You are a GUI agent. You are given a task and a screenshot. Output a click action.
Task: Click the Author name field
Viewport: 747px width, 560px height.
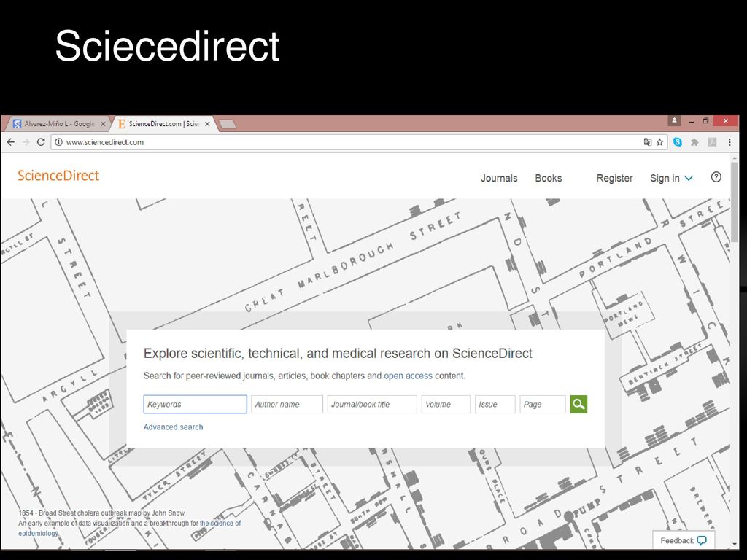pos(287,404)
